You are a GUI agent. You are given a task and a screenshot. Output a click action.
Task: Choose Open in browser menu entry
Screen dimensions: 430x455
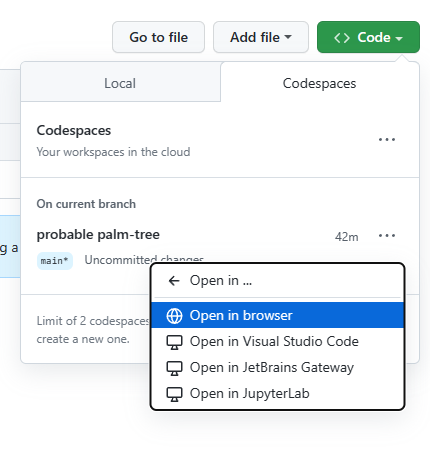point(277,315)
